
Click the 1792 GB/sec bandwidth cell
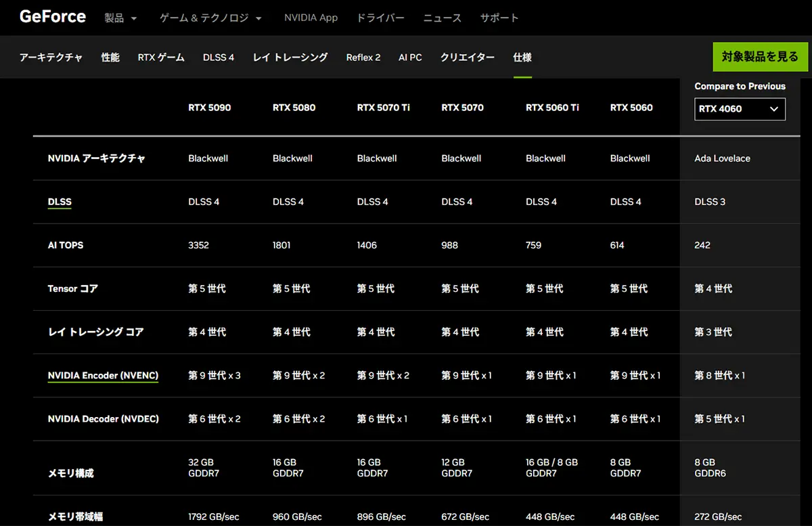click(x=214, y=517)
